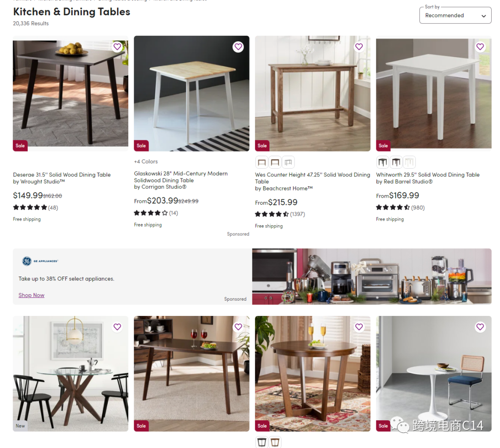Select second swatch under round wooden table
The width and height of the screenshot is (500, 448).
275,442
